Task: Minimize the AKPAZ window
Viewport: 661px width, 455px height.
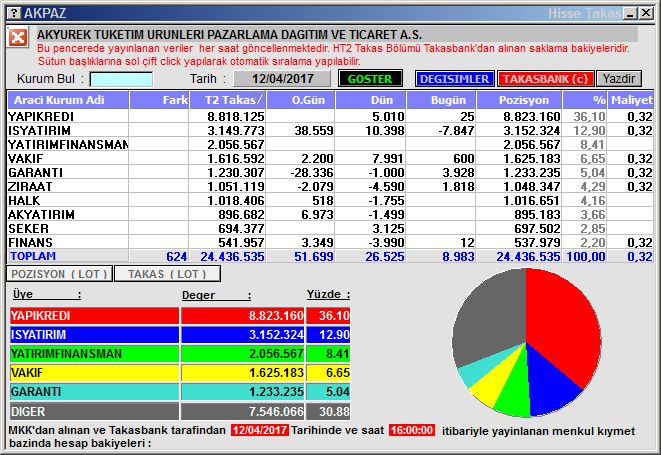Action: tap(630, 13)
